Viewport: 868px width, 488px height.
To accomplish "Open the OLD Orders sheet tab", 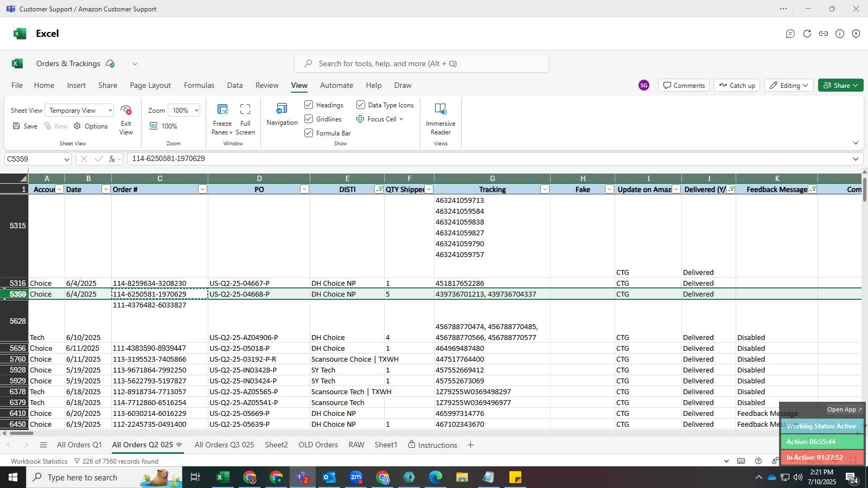I will tap(318, 445).
